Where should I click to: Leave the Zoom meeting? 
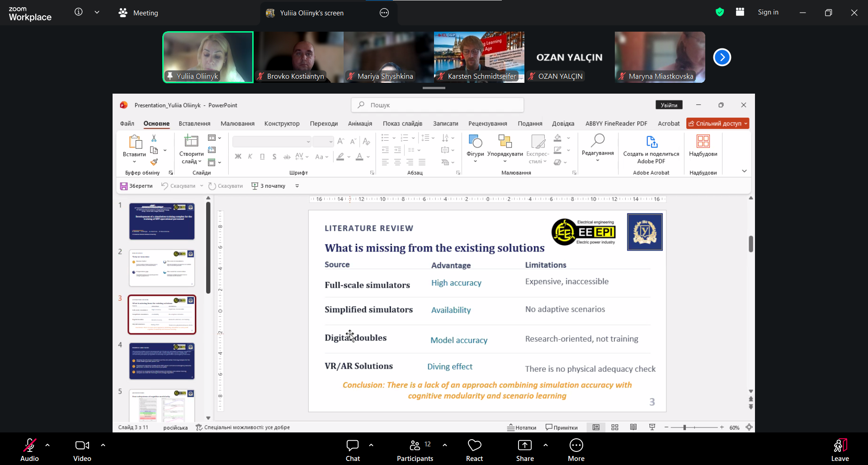(840, 450)
